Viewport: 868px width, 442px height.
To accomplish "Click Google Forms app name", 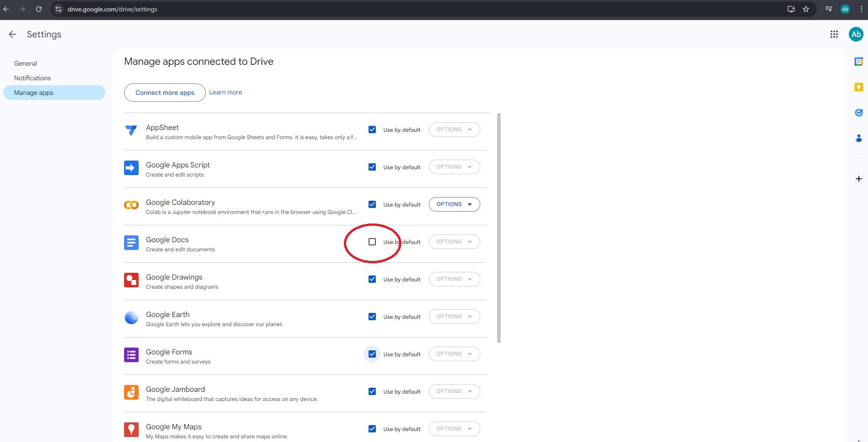I will pos(169,352).
